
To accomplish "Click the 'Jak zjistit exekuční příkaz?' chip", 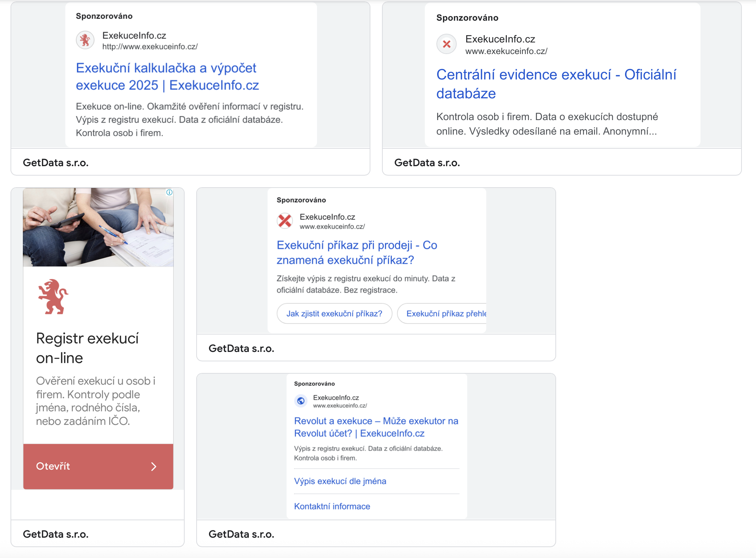I will [x=334, y=313].
